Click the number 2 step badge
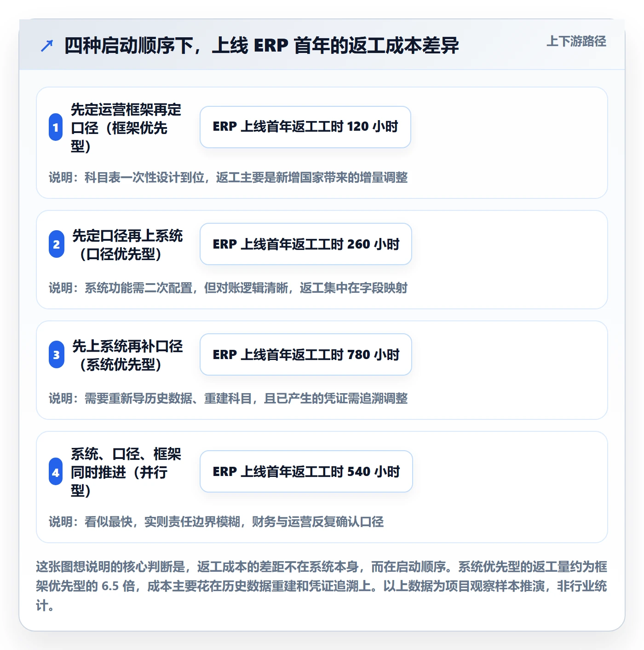644x650 pixels. point(57,244)
